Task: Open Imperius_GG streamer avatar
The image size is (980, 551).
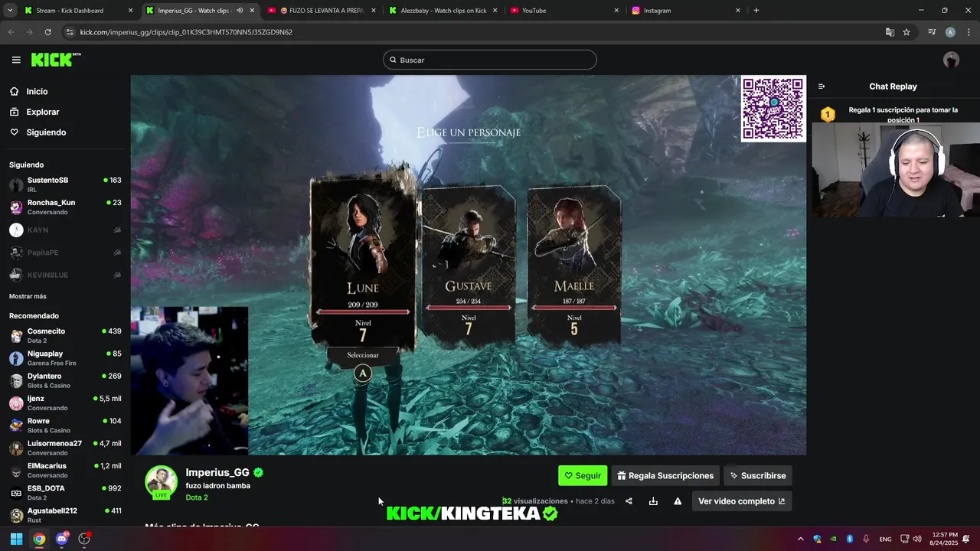Action: pos(162,482)
